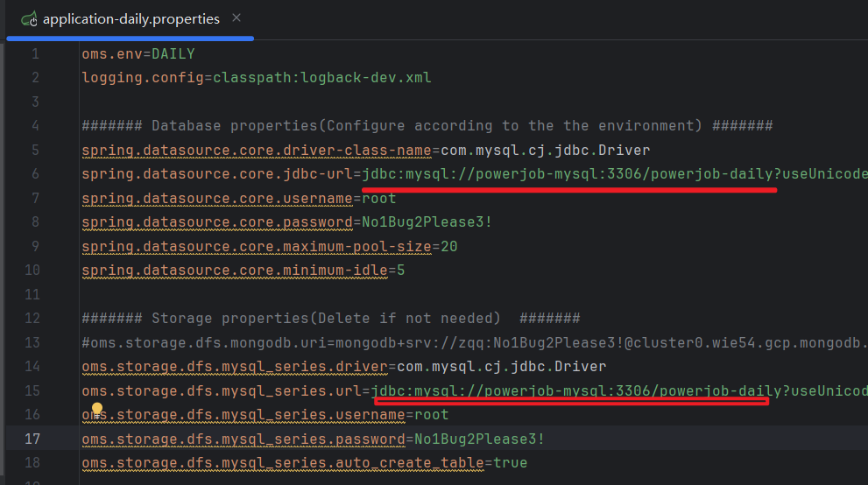Click spring.datasource.core.minimum-idle key
Screen dimensions: 868x485
click(x=235, y=271)
